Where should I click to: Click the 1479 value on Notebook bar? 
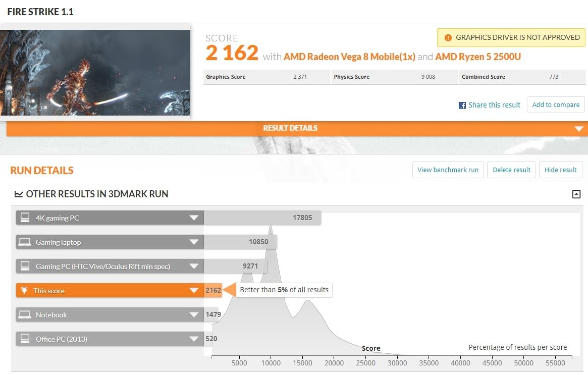coord(213,314)
